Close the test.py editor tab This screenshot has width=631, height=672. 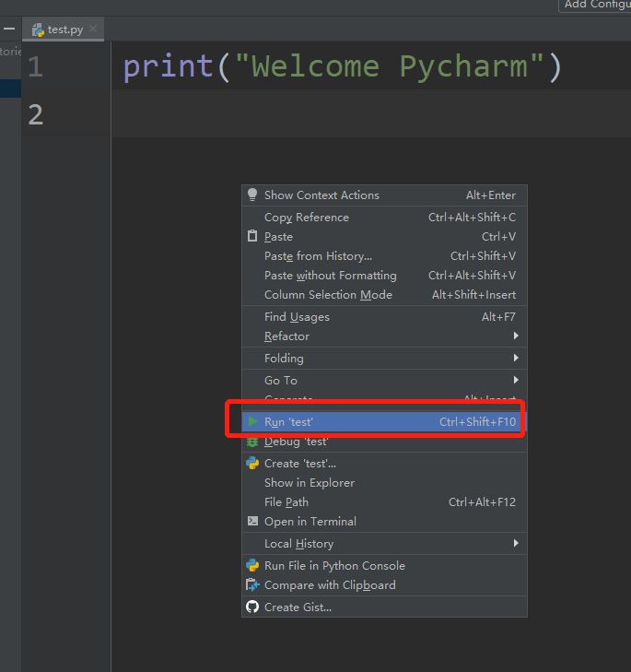pyautogui.click(x=93, y=29)
